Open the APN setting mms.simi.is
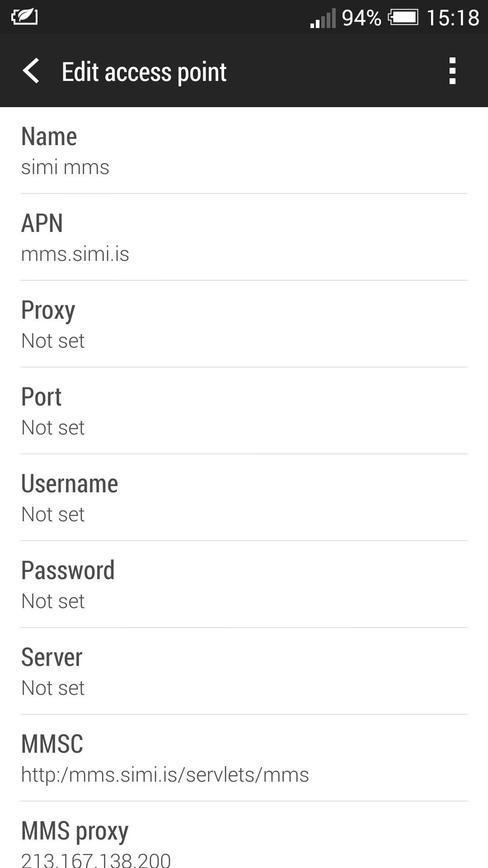 click(x=244, y=237)
